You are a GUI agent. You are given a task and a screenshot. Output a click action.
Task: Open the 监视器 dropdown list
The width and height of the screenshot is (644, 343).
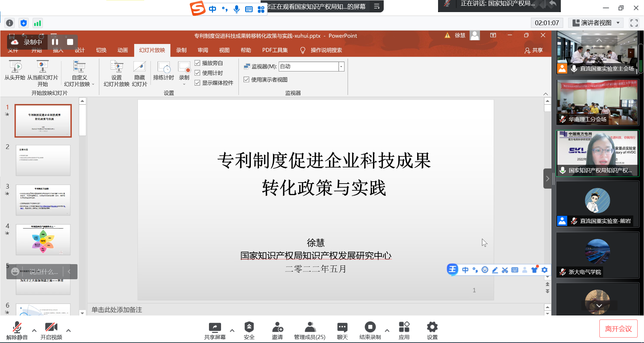pos(341,66)
